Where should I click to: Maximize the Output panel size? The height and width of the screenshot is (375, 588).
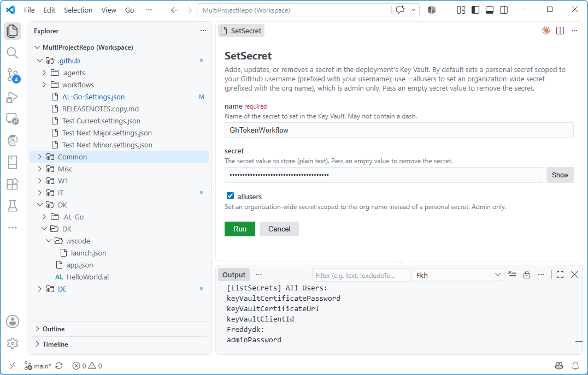[560, 275]
